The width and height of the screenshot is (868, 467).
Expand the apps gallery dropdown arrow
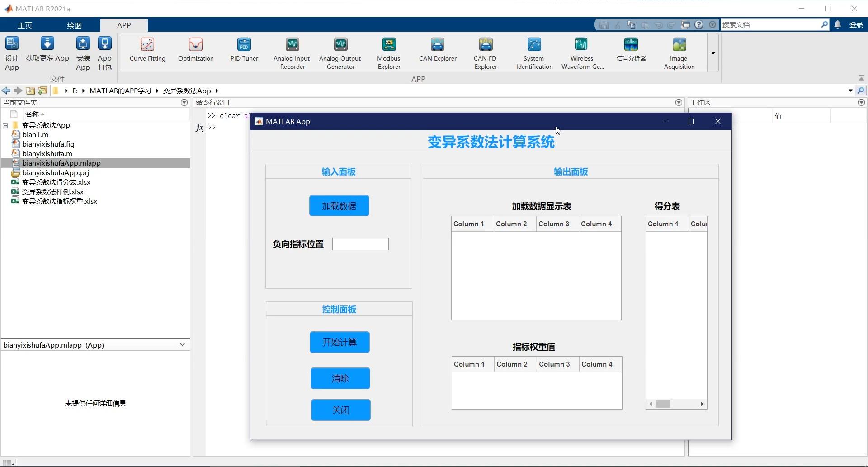(x=713, y=53)
